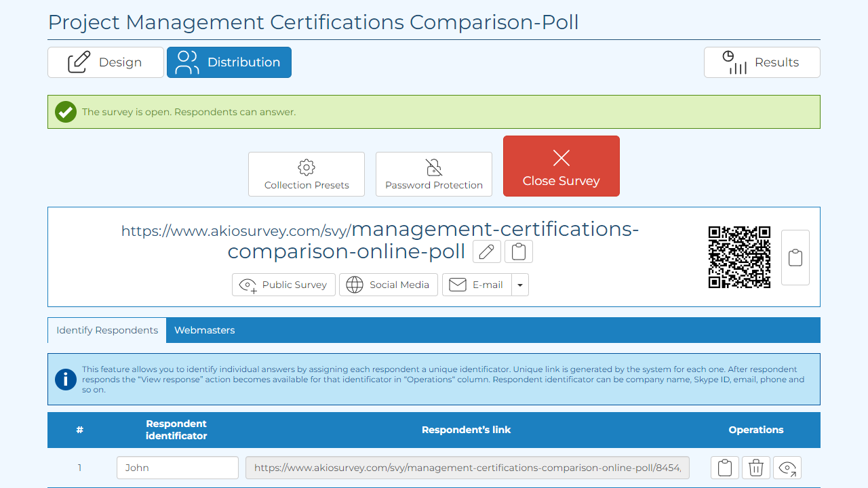
Task: Click the John respondent identificator field
Action: pyautogui.click(x=178, y=468)
